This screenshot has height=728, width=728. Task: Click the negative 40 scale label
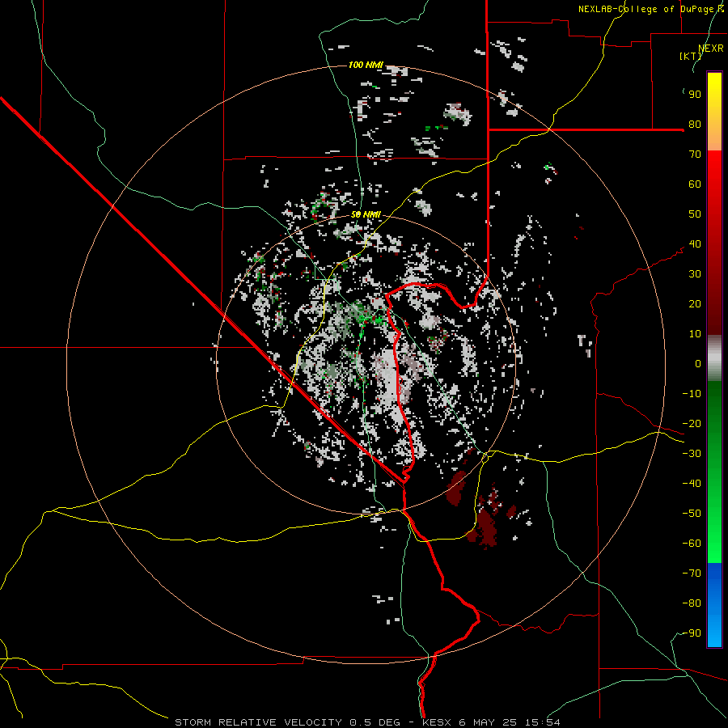[x=692, y=484]
